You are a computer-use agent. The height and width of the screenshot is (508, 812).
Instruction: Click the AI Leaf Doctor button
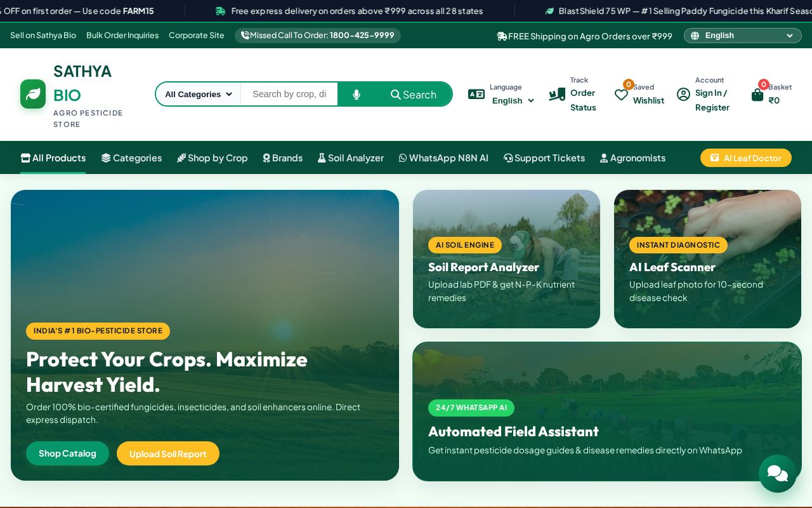tap(746, 157)
